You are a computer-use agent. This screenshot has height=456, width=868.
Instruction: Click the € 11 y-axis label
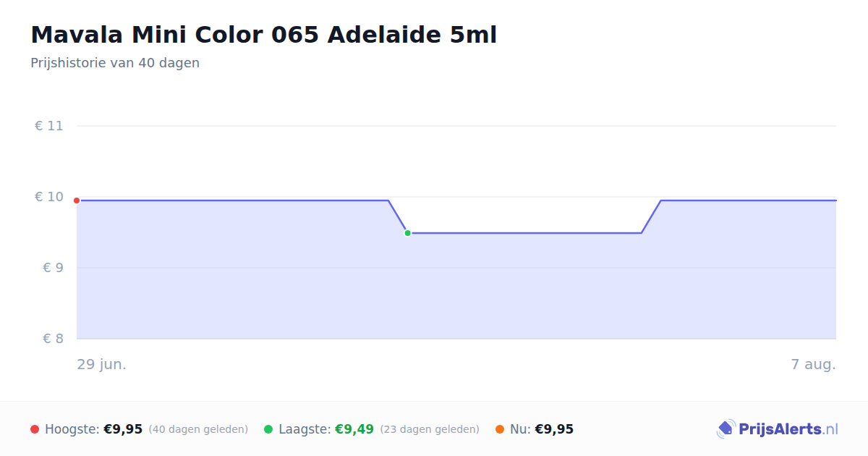49,126
